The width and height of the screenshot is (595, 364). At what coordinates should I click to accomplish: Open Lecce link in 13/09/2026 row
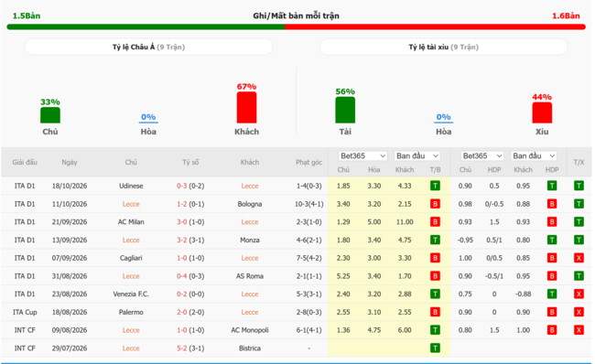(x=131, y=240)
